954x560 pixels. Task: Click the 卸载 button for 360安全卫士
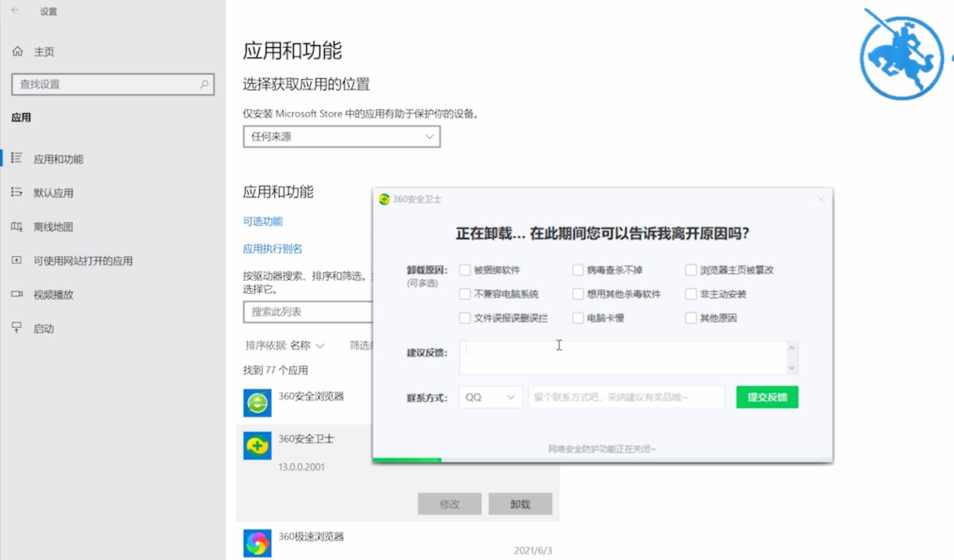point(520,504)
